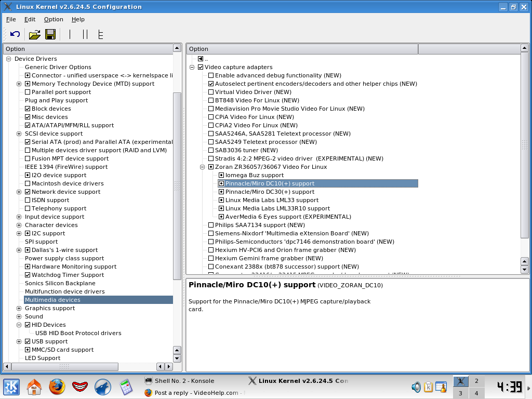This screenshot has height=399, width=532.
Task: Open the Option menu
Action: tap(54, 19)
